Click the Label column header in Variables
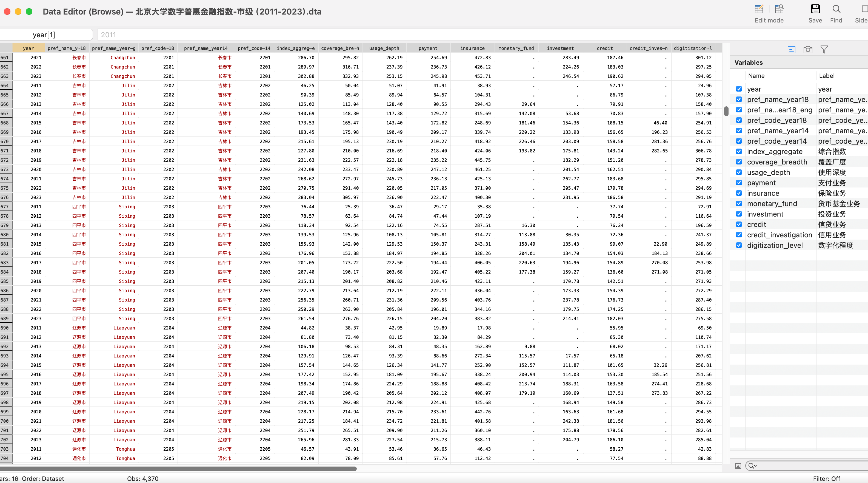This screenshot has width=868, height=483. click(x=827, y=76)
